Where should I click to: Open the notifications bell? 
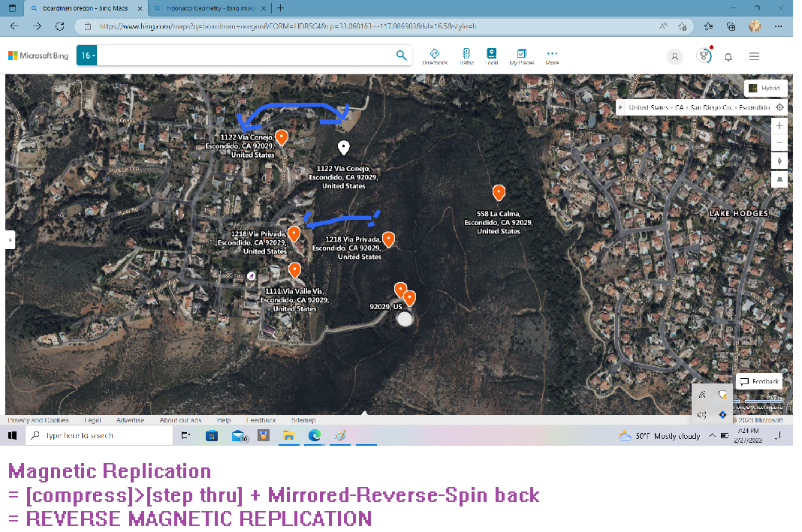(728, 57)
